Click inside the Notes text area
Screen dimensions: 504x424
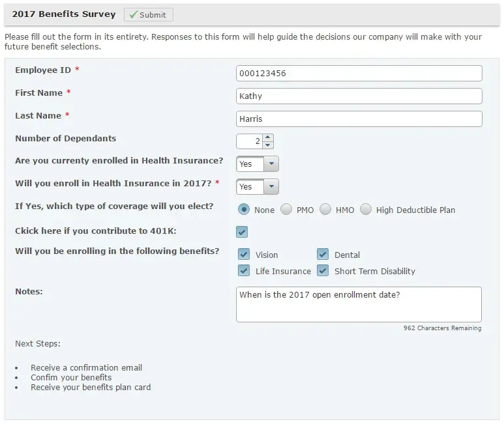[359, 305]
